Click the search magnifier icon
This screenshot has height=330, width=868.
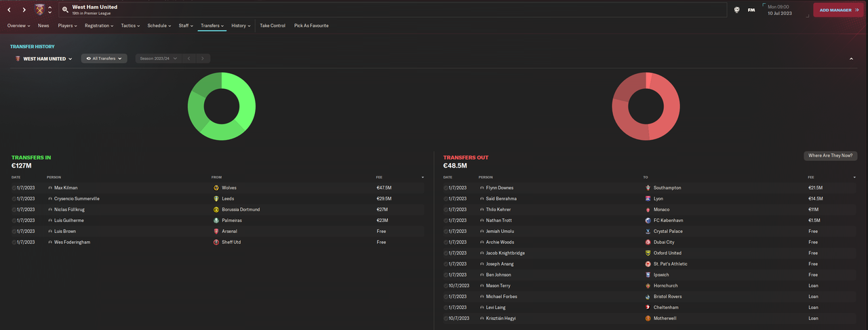click(64, 10)
